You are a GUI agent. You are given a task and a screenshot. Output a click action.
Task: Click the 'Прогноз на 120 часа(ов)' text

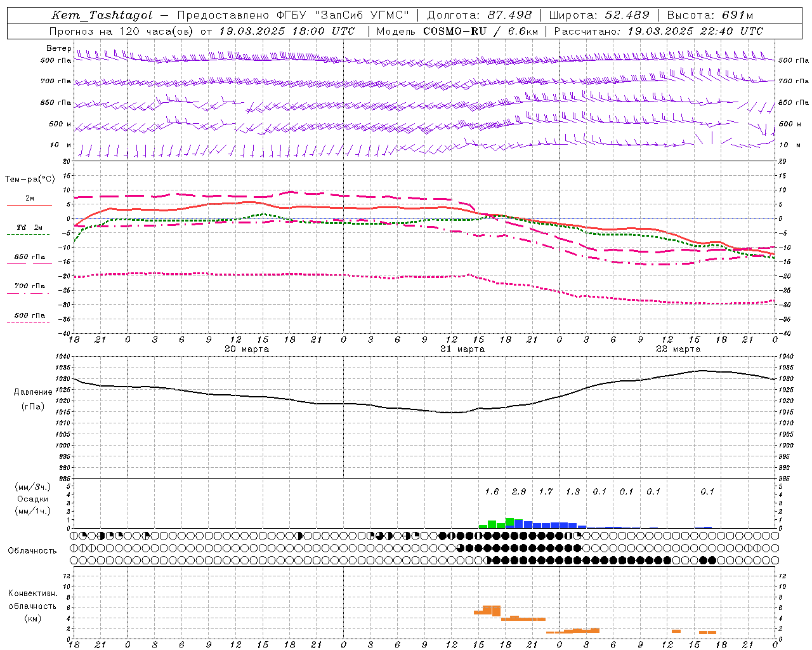(x=122, y=31)
